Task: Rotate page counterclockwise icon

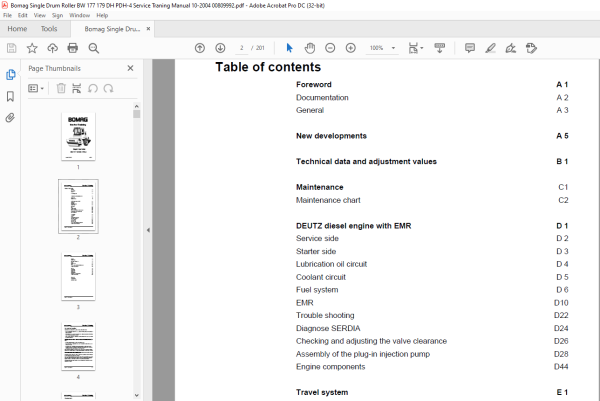Action: pos(93,88)
